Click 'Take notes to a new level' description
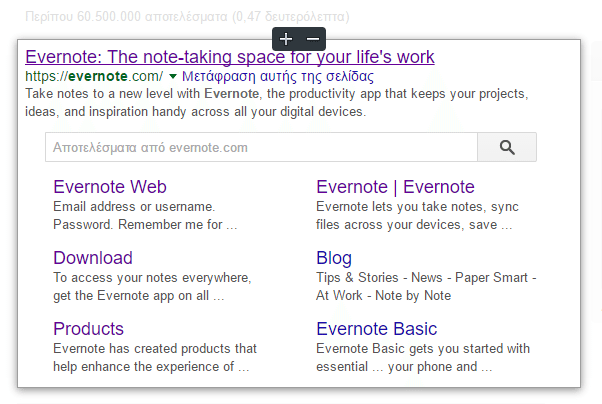602x404 pixels. pos(276,103)
